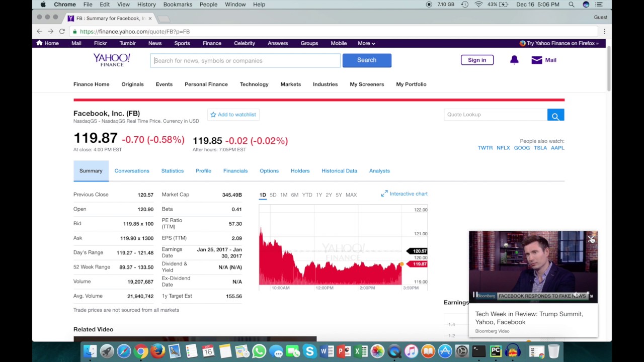Image resolution: width=644 pixels, height=362 pixels.
Task: Click the blue Quote Lookup search button
Action: 555,115
